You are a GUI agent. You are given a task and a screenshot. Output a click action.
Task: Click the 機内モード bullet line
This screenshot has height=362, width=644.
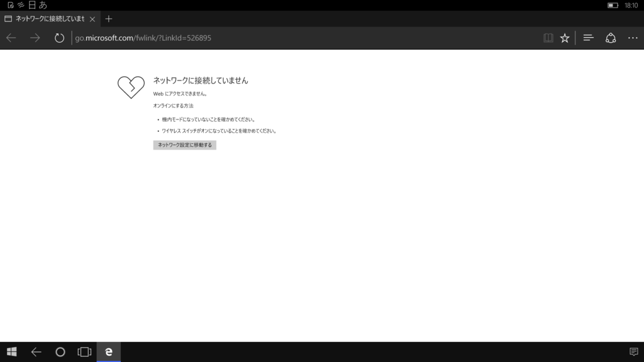[x=209, y=119]
